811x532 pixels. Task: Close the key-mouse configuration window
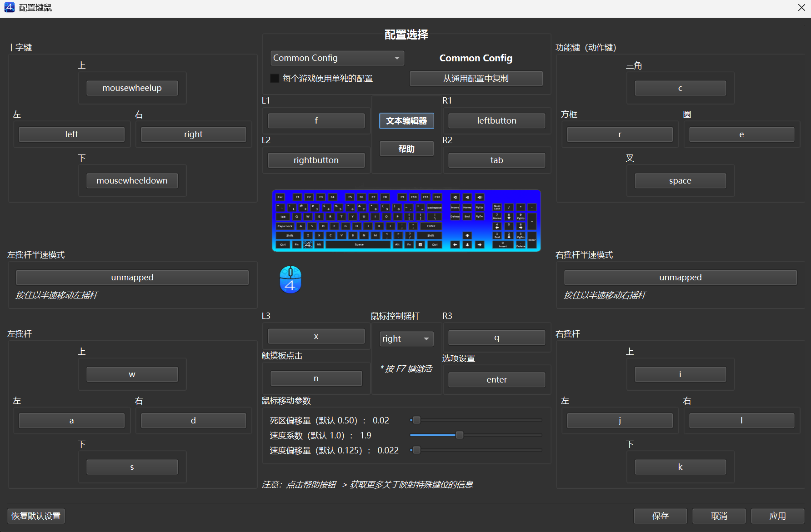pos(801,8)
